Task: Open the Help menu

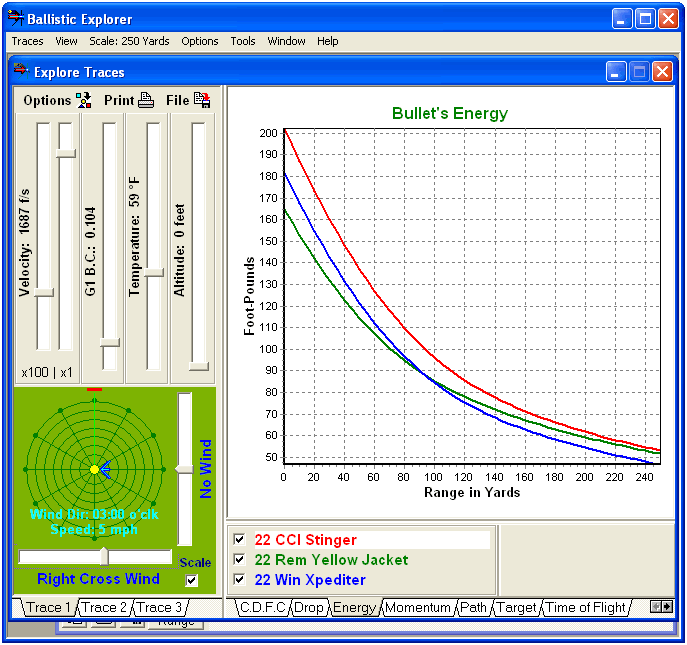Action: coord(328,41)
